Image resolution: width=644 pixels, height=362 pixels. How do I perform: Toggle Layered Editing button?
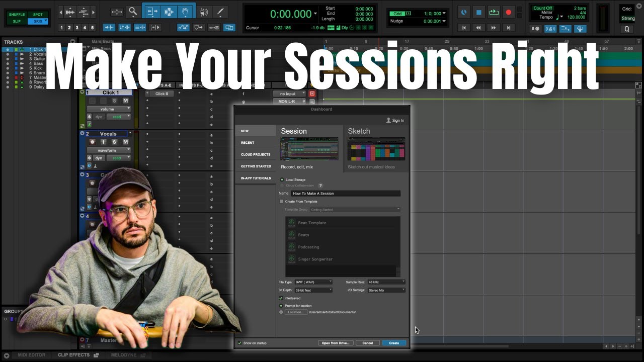(x=229, y=27)
